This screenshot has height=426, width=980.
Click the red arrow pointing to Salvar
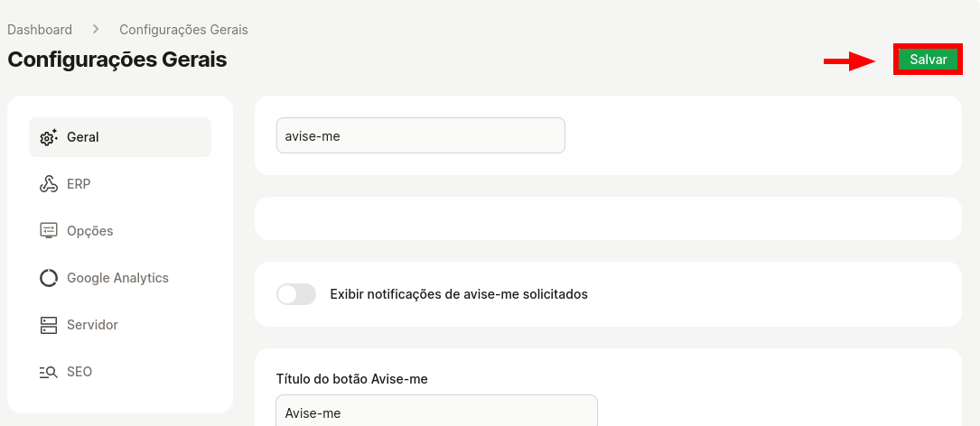pyautogui.click(x=852, y=60)
